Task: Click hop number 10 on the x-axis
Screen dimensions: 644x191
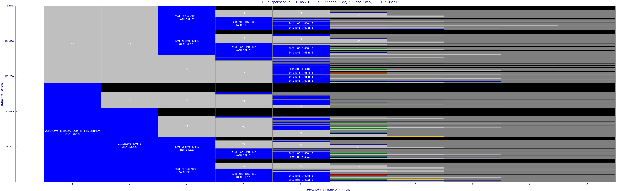Action: (586, 184)
